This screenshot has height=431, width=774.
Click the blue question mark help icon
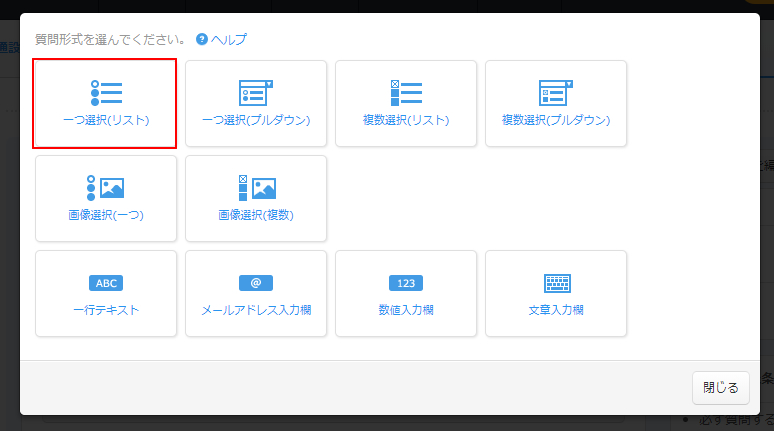(202, 40)
